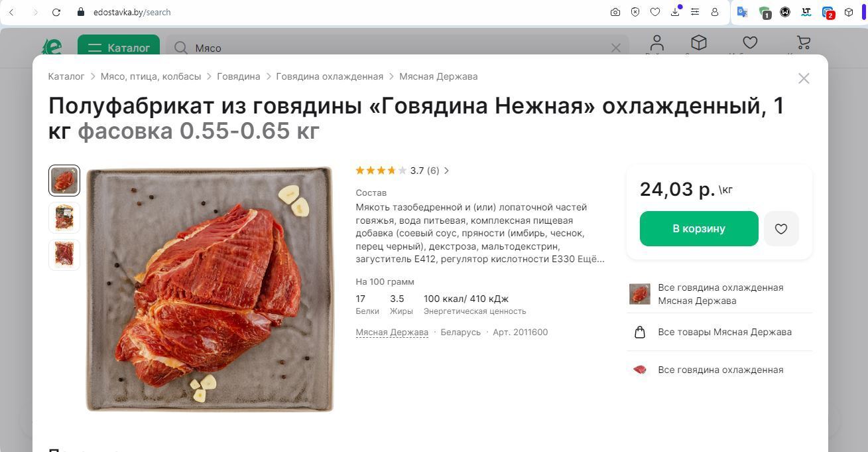Open the LanguageTool extension icon
Image resolution: width=868 pixels, height=452 pixels.
pos(806,12)
